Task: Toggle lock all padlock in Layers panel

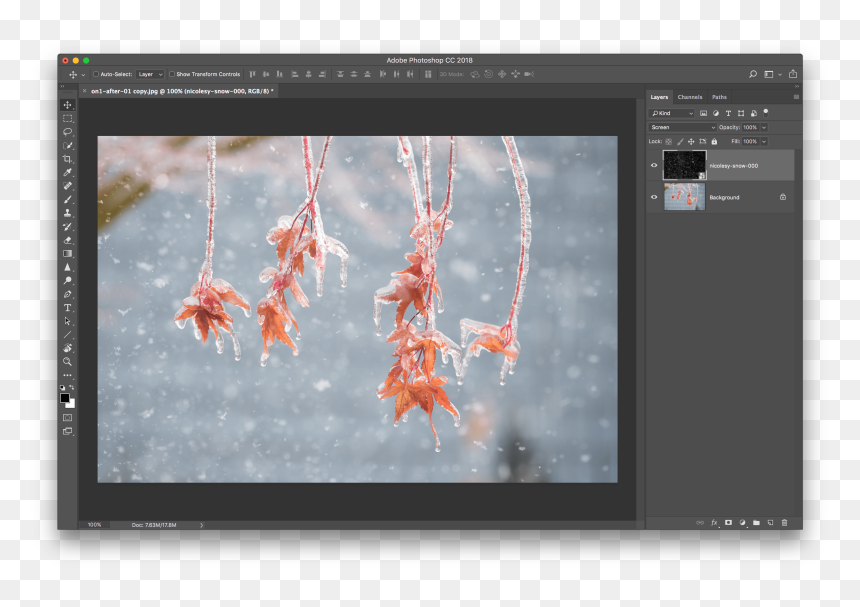Action: coord(714,141)
